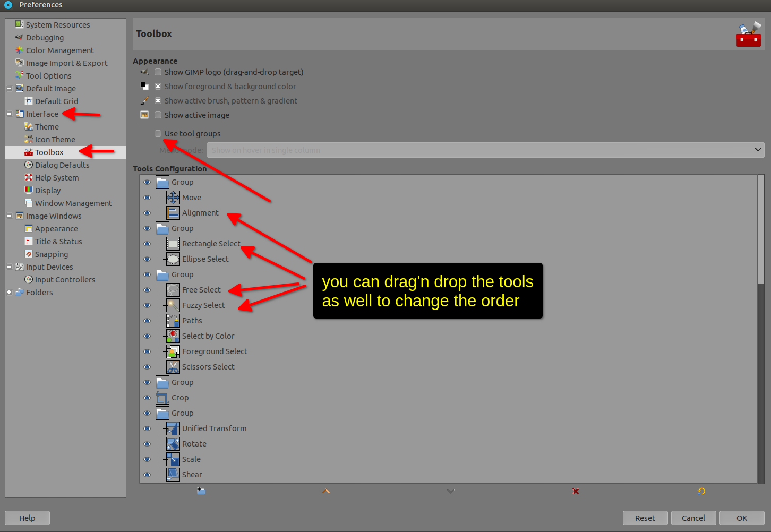
Task: Select the Fuzzy Select wand icon
Action: tap(173, 305)
